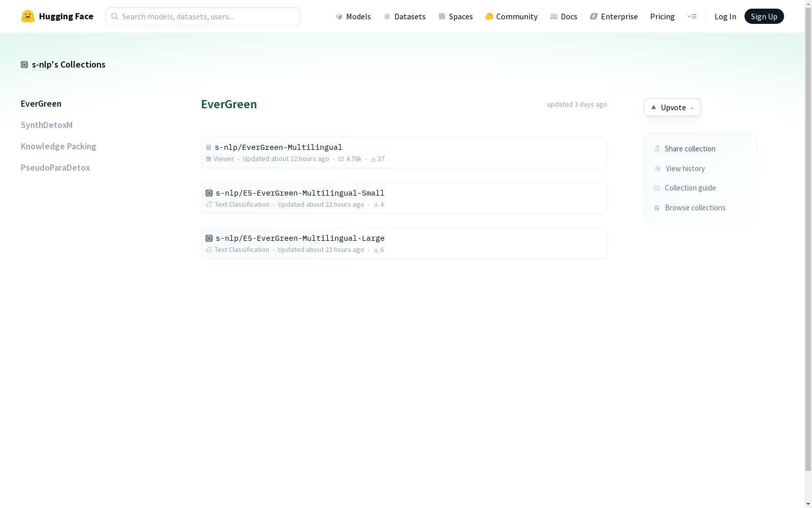Image resolution: width=812 pixels, height=508 pixels.
Task: Select the Knowledge Packing collection
Action: pyautogui.click(x=58, y=146)
